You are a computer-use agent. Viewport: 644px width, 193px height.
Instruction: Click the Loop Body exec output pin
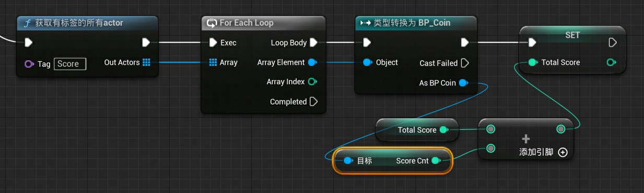tap(313, 42)
